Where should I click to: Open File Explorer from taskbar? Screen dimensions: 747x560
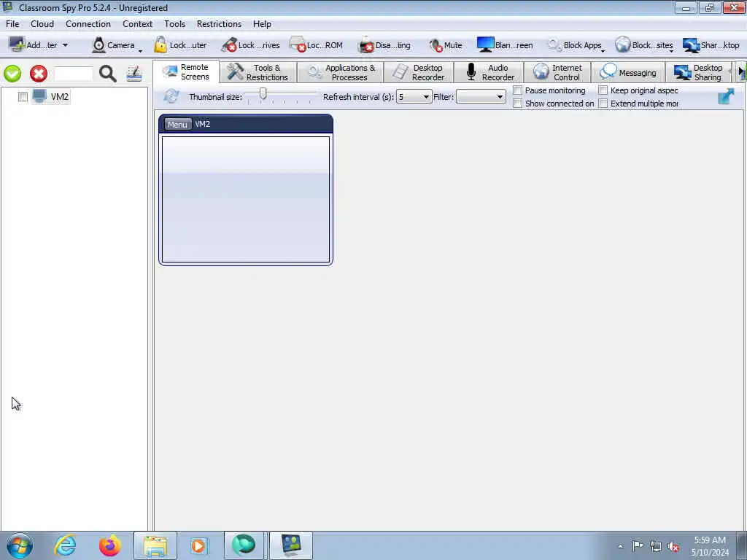155,545
